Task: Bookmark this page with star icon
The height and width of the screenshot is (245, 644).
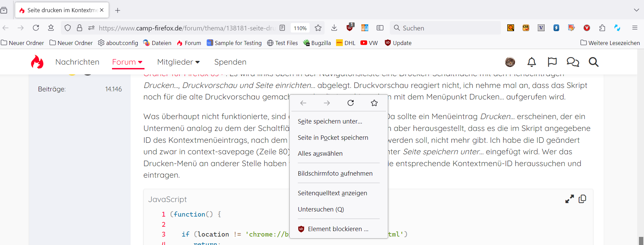Action: [x=318, y=28]
